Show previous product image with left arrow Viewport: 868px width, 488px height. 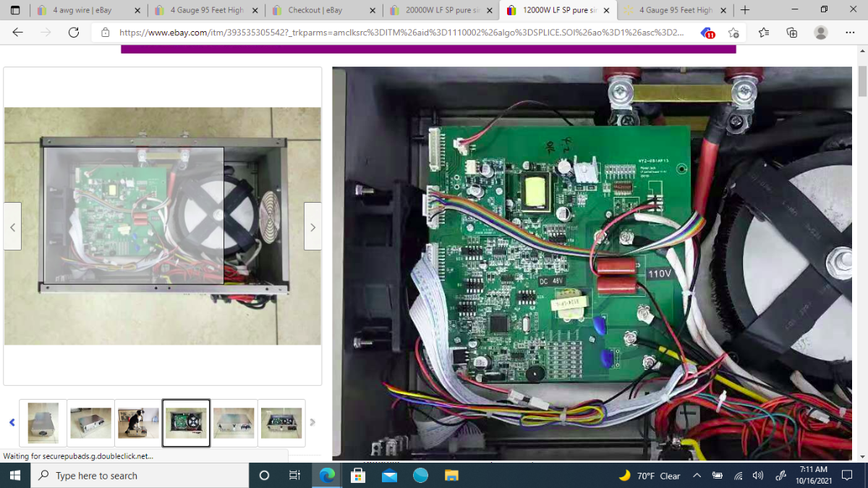(x=12, y=227)
